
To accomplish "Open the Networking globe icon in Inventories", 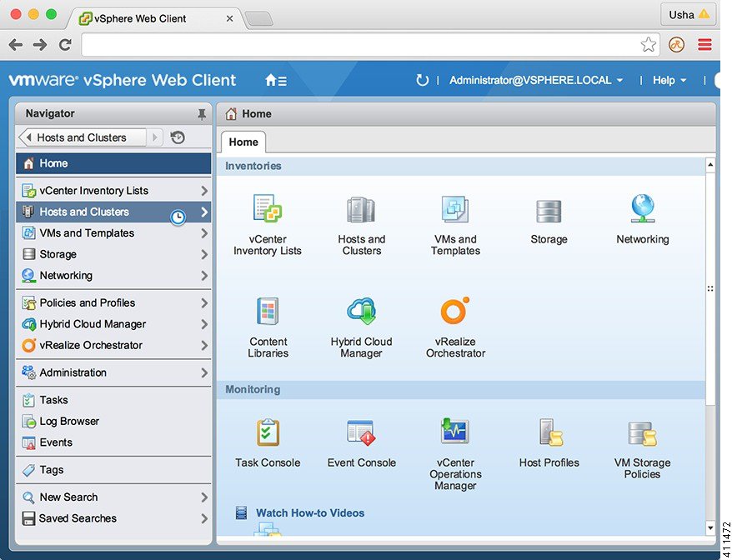I will [x=643, y=208].
